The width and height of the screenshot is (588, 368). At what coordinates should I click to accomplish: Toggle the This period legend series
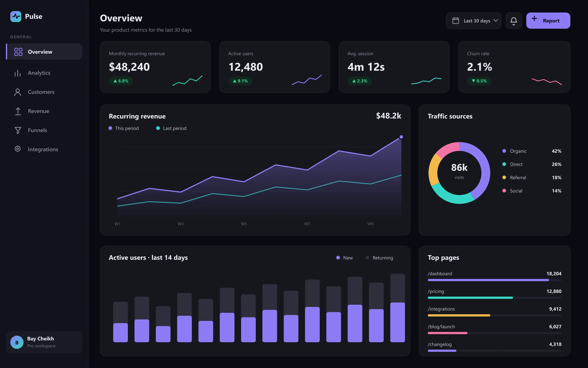[124, 128]
